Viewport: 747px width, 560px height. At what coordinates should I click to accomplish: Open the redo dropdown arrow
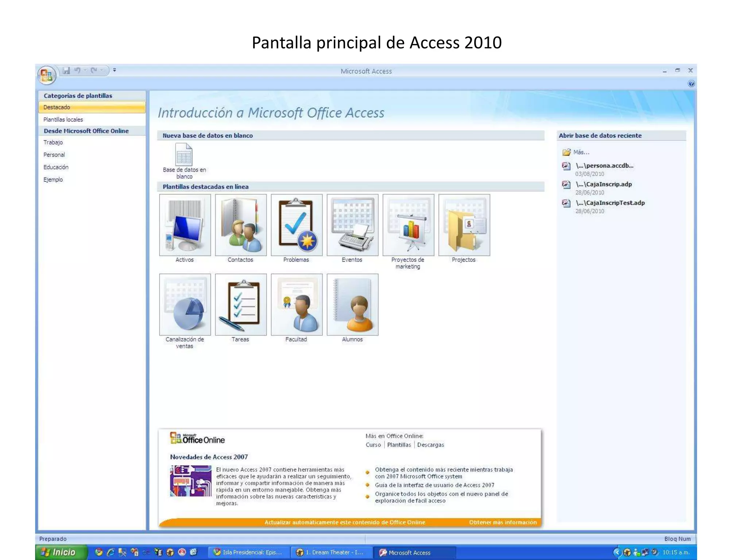[x=102, y=70]
